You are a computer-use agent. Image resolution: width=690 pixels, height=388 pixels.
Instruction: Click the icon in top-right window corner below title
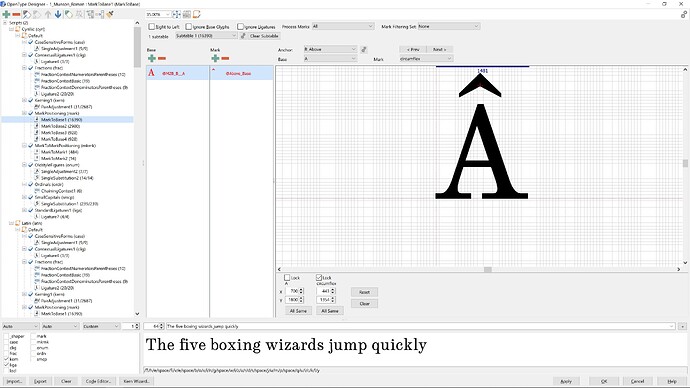click(684, 15)
